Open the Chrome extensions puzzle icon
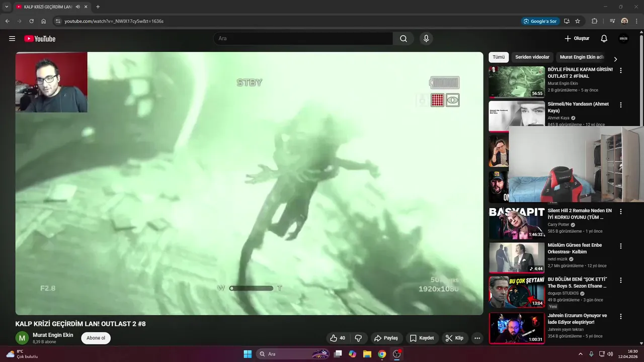Image resolution: width=644 pixels, height=362 pixels. click(x=595, y=21)
